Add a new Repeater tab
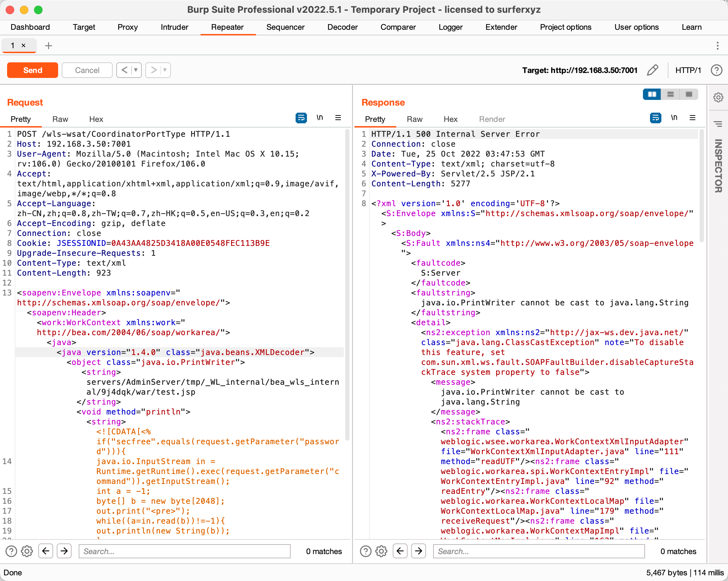728x581 pixels. pos(49,46)
